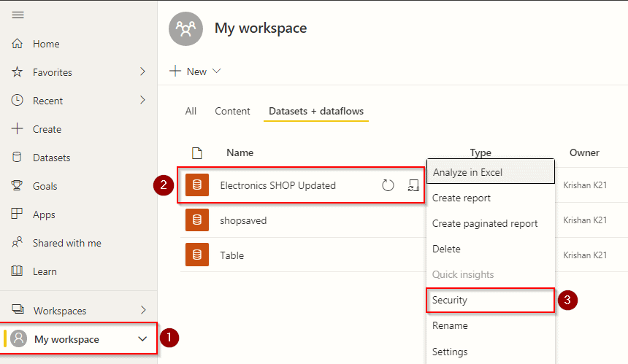Click the Learn book icon
This screenshot has height=364, width=628.
pyautogui.click(x=18, y=271)
